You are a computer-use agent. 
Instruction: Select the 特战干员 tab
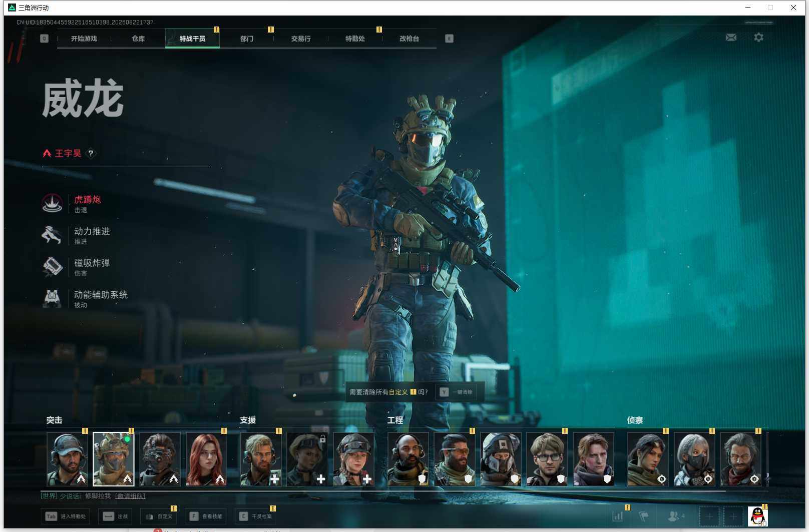[x=192, y=39]
